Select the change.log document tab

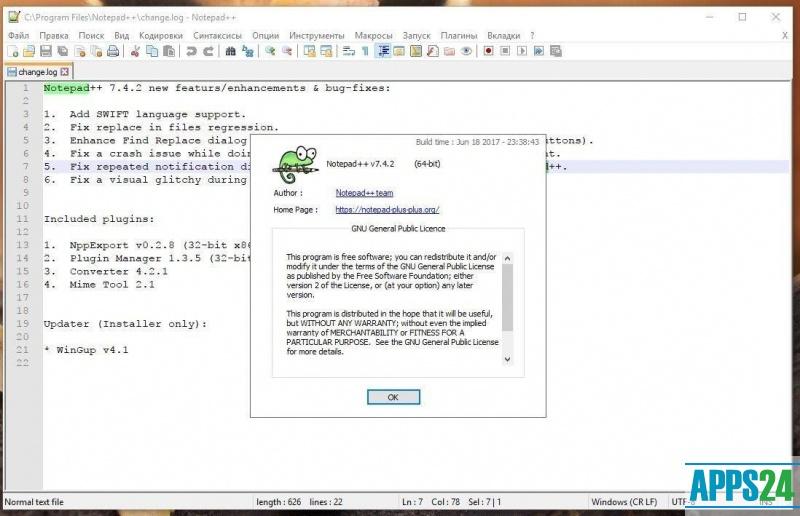[x=35, y=72]
